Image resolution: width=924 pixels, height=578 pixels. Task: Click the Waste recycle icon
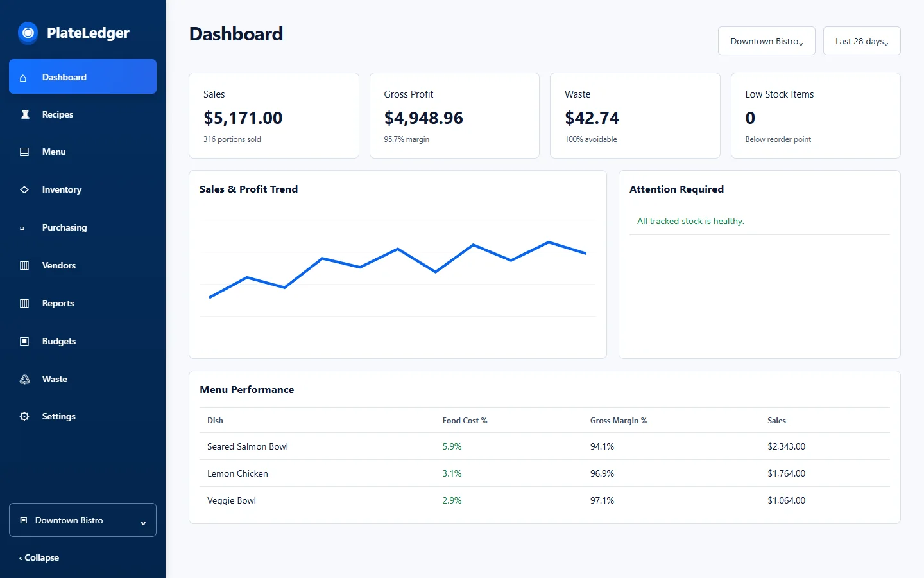pyautogui.click(x=24, y=380)
